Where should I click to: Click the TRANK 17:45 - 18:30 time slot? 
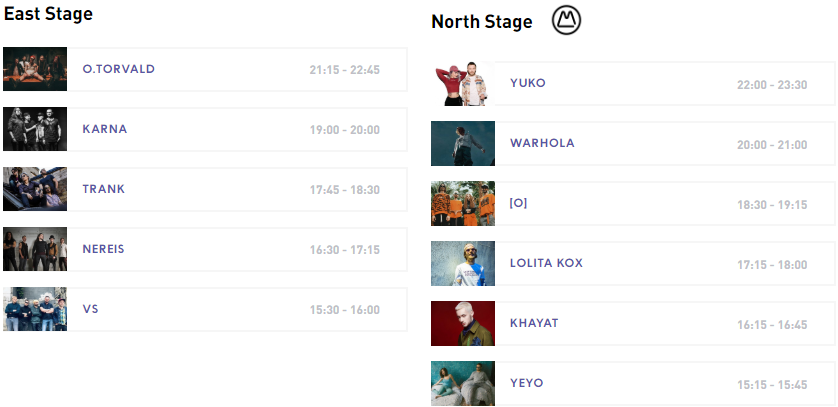coord(344,190)
